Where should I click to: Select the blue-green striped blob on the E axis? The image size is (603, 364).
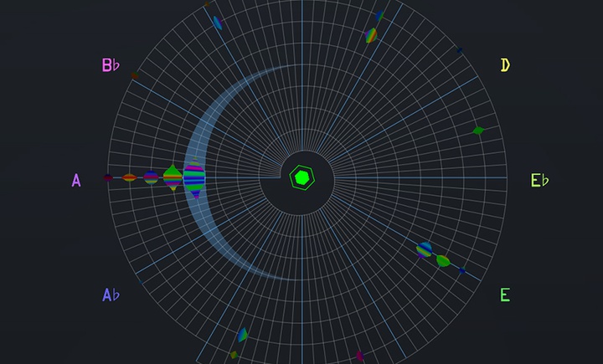click(425, 249)
